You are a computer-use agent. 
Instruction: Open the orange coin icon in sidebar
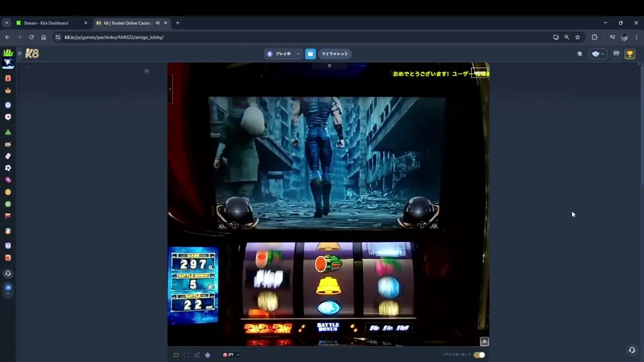tap(8, 192)
